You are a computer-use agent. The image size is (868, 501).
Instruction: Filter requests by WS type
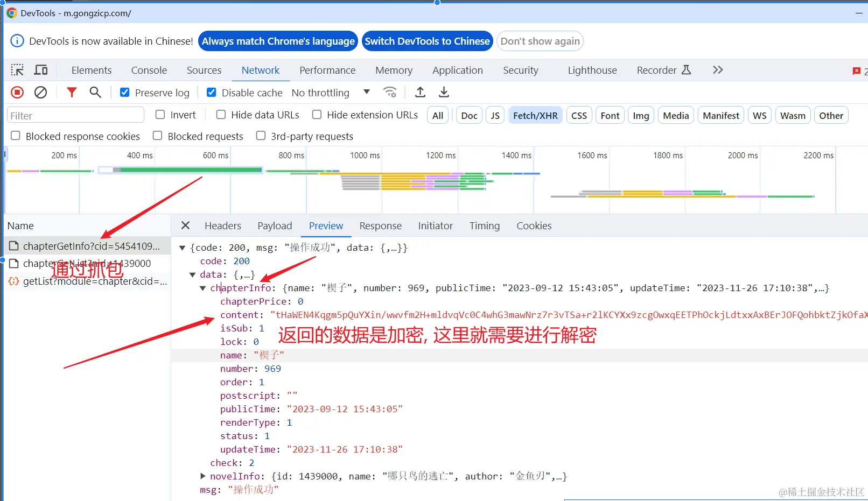[759, 115]
